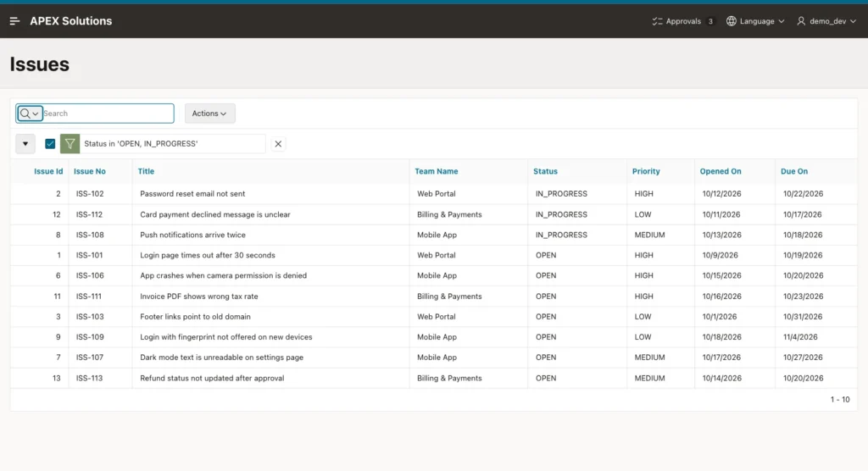Focus the Search input field
The height and width of the screenshot is (471, 868).
(108, 114)
